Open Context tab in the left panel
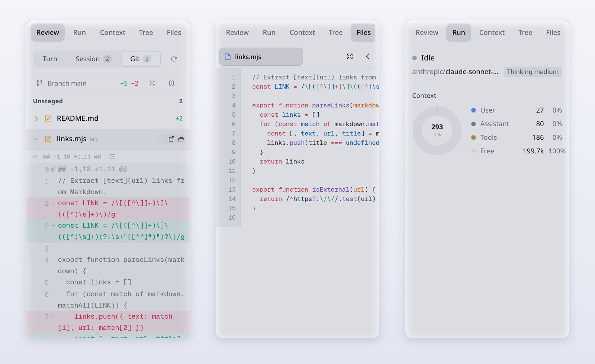This screenshot has width=595, height=364. 113,33
